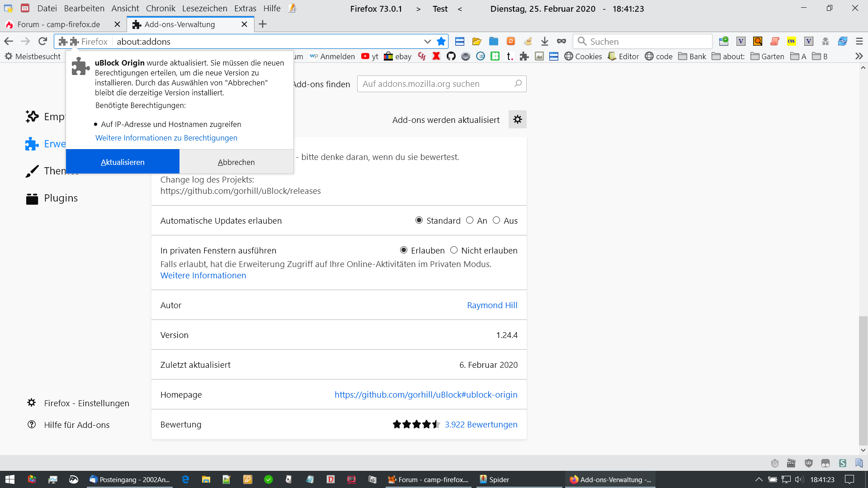Click the GitHub bookmark icon
868x488 pixels.
(x=451, y=56)
